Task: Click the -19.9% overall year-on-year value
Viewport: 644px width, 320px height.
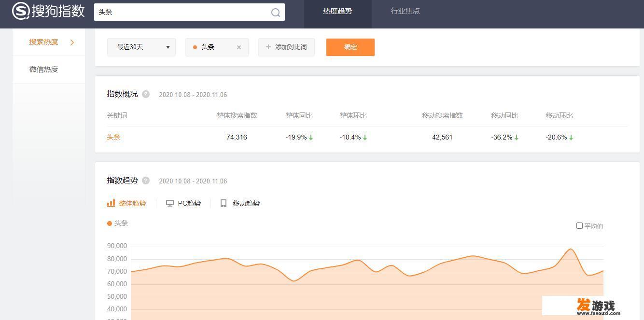Action: 296,138
